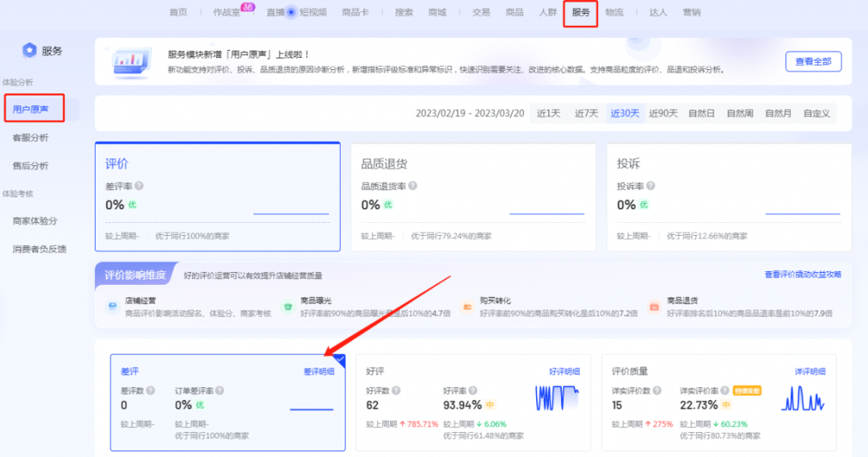Viewport: 868px width, 457px height.
Task: Open the 好评明细 link
Action: (564, 371)
